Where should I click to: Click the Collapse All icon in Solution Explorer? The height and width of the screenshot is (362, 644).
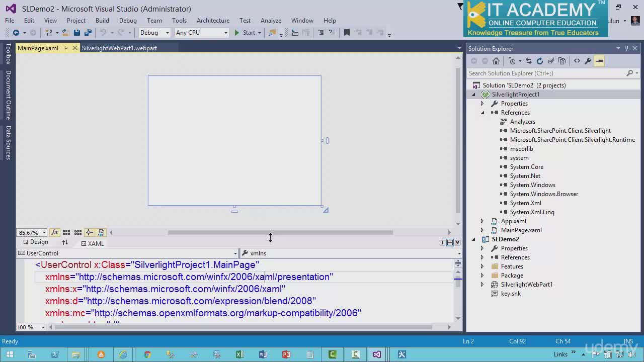(x=551, y=61)
